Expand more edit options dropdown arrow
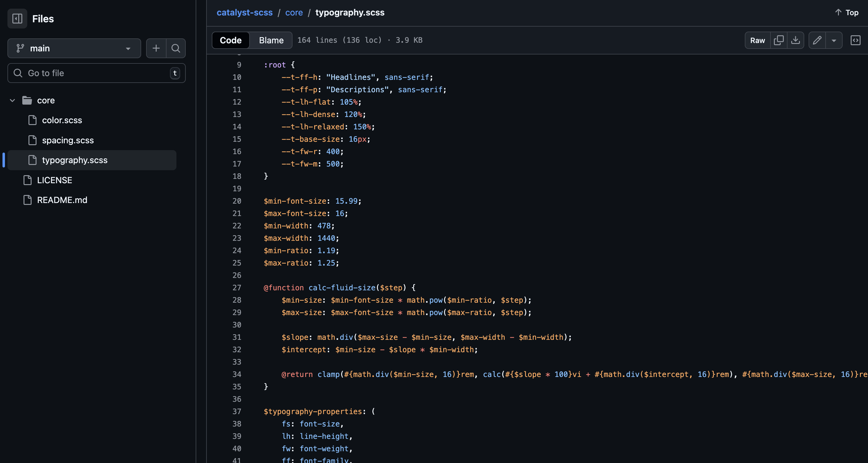Screen dimensions: 868x463 [x=834, y=40]
